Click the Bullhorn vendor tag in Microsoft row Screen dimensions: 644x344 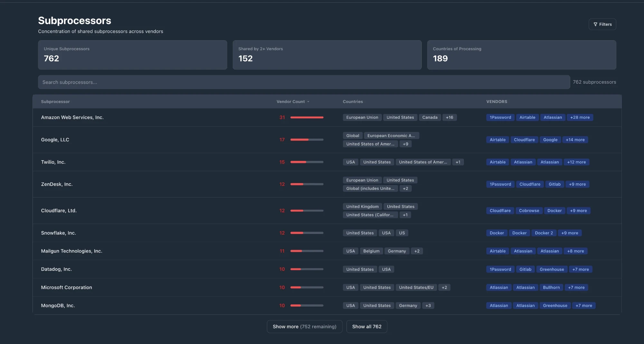pos(551,287)
